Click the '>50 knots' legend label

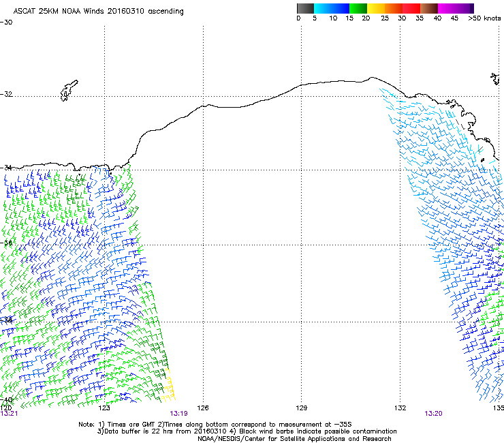point(484,18)
